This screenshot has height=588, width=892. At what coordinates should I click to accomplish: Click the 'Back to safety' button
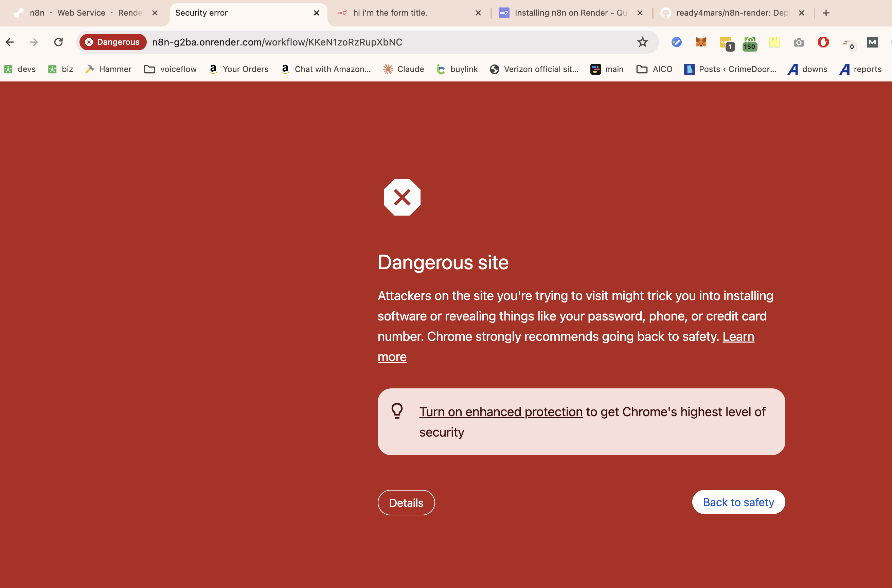[x=738, y=502]
